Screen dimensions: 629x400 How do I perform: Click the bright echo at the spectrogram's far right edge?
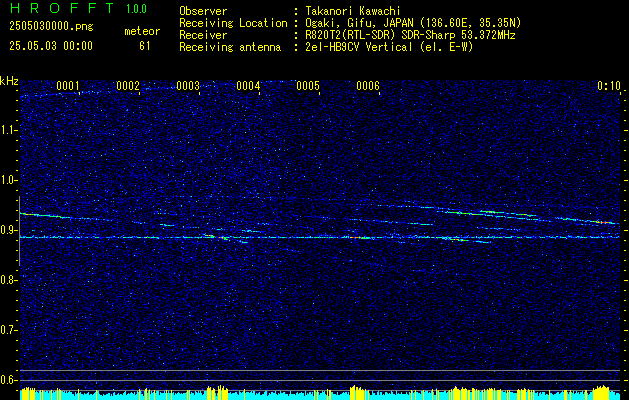point(604,222)
